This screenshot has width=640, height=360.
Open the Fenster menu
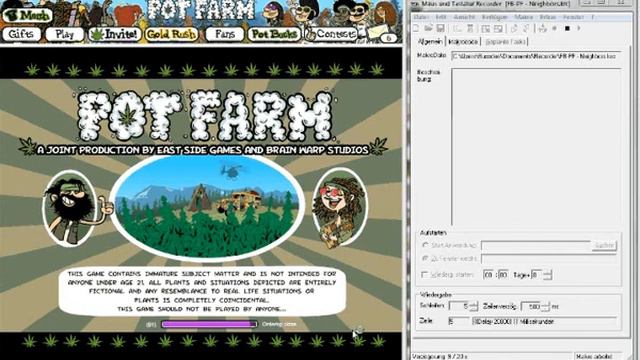573,17
